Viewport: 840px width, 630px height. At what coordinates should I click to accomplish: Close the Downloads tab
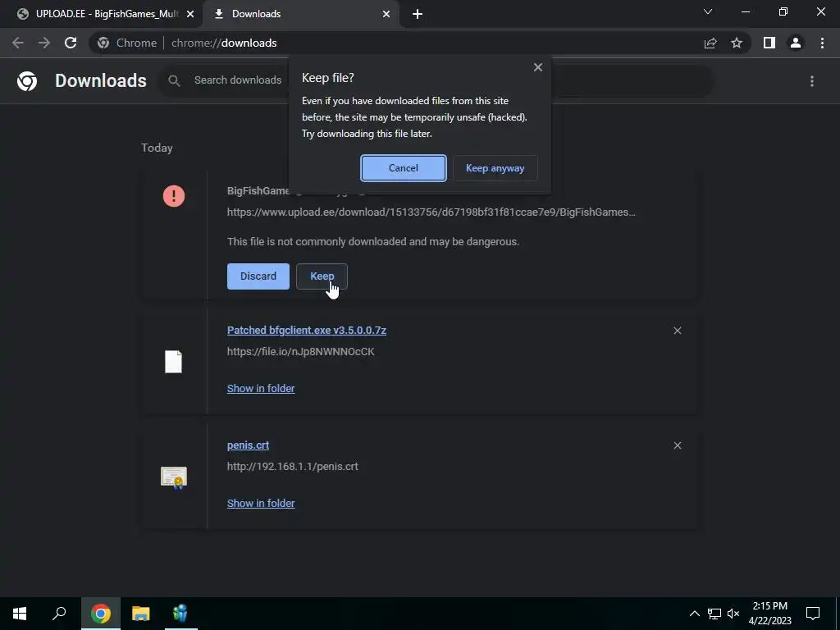pos(386,14)
